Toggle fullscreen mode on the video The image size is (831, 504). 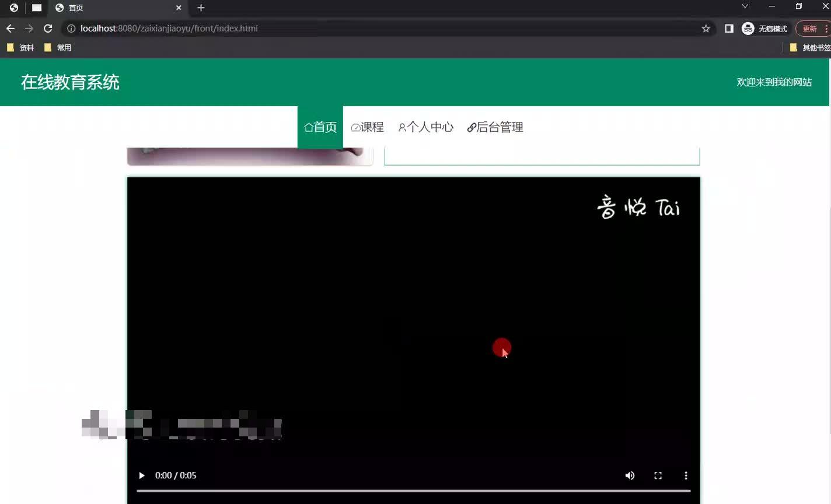(x=658, y=475)
